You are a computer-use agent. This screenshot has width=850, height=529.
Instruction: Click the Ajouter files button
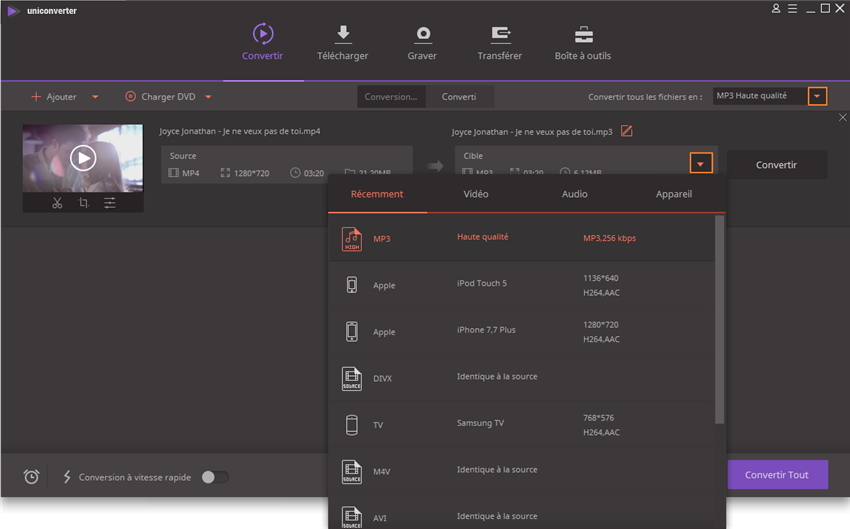54,96
